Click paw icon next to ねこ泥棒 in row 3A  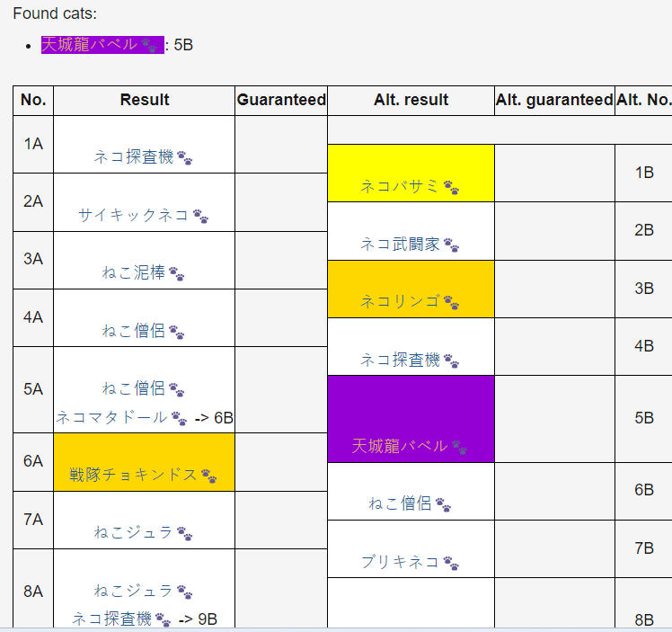tap(177, 273)
